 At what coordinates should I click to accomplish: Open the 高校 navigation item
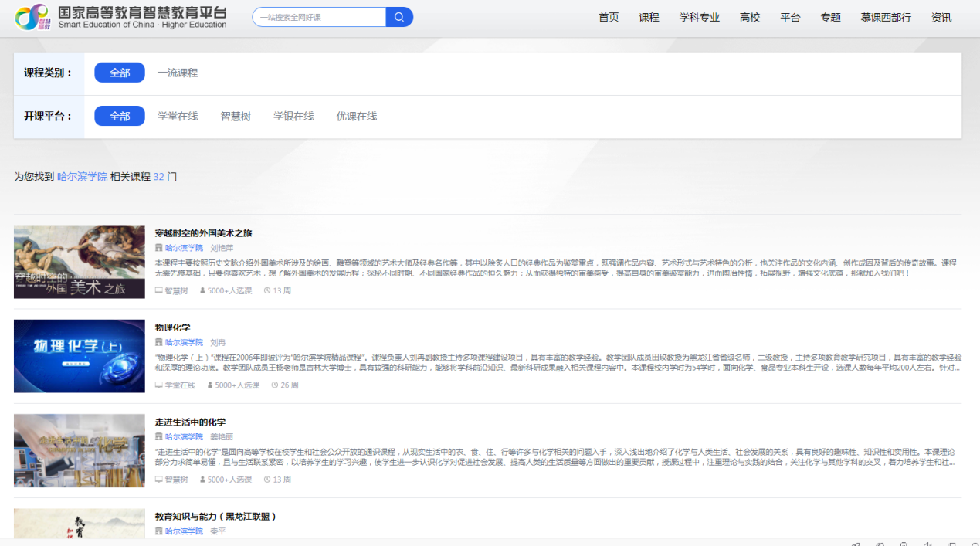[750, 17]
